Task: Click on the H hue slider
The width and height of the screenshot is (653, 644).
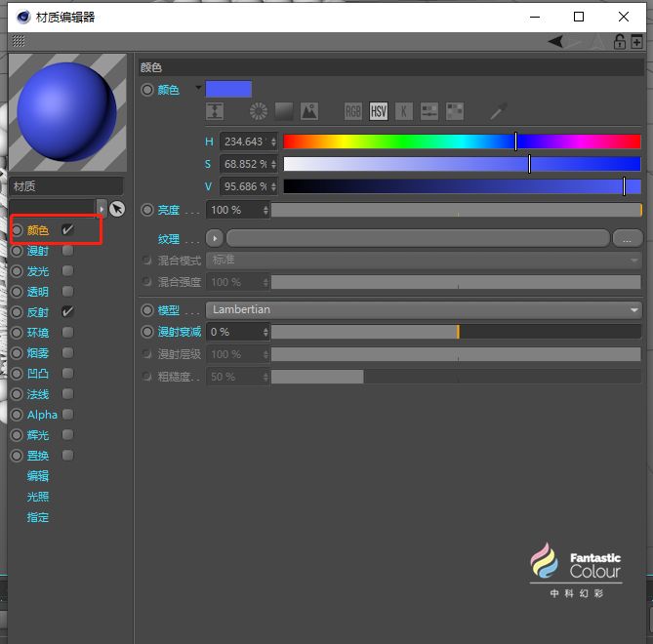Action: tap(462, 141)
